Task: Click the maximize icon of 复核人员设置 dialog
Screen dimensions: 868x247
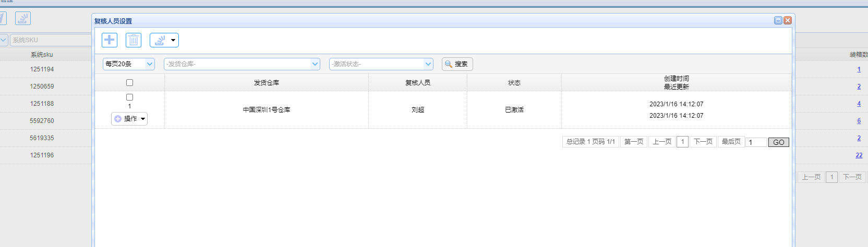Action: [x=778, y=20]
